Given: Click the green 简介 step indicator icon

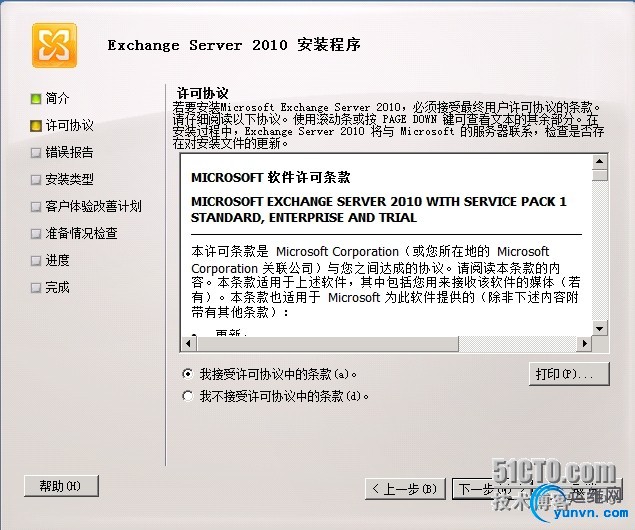Looking at the screenshot, I should pos(36,98).
